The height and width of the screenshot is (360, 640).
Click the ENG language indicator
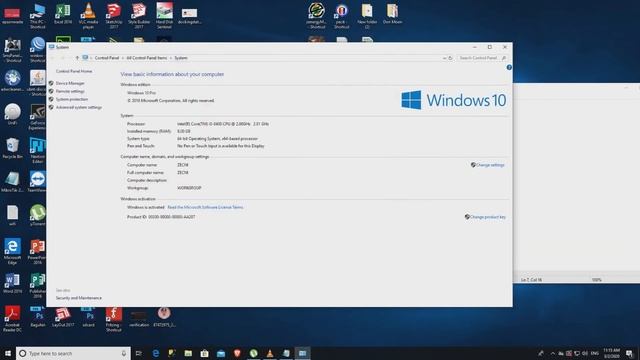(595, 353)
